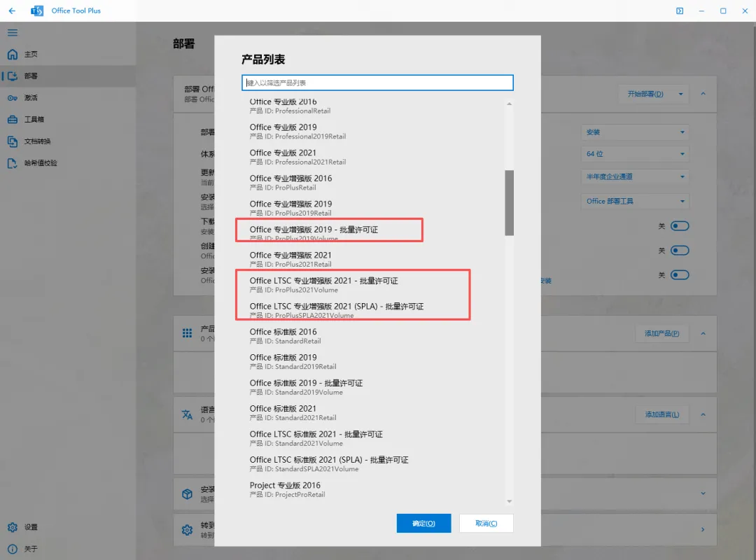Viewport: 756px width, 560px height.
Task: Open 哈希值校验 hash check page
Action: tap(68, 163)
